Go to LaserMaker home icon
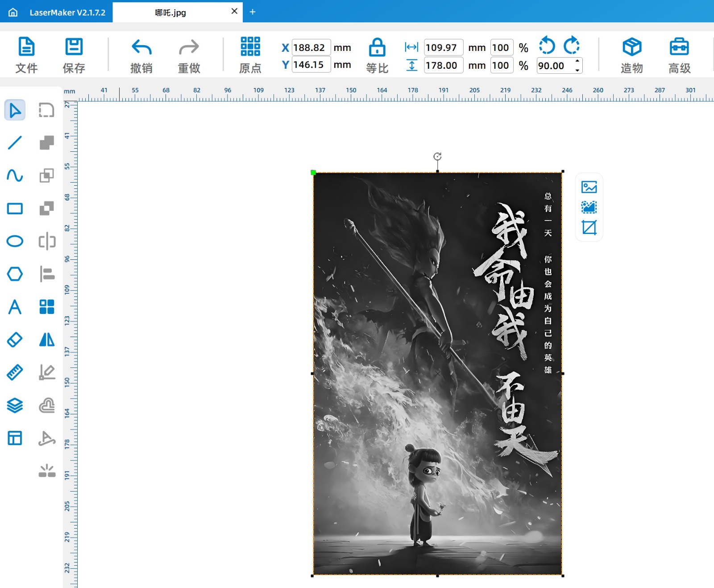 click(x=13, y=12)
